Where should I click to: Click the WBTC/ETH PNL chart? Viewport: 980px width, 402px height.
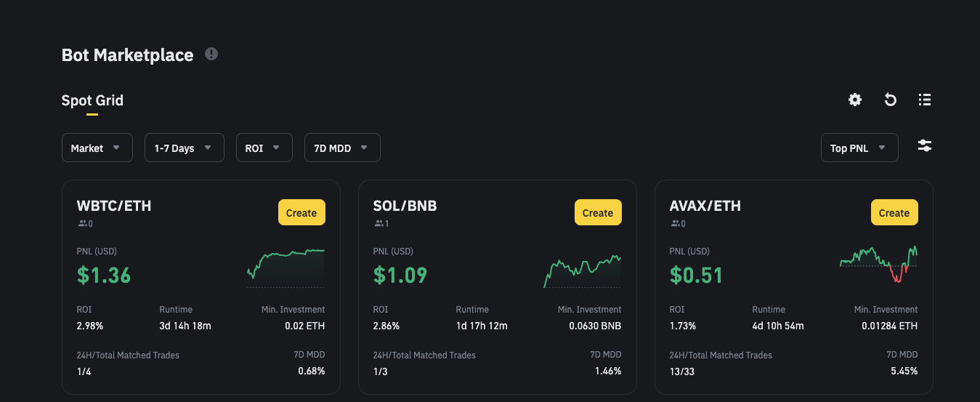click(286, 268)
